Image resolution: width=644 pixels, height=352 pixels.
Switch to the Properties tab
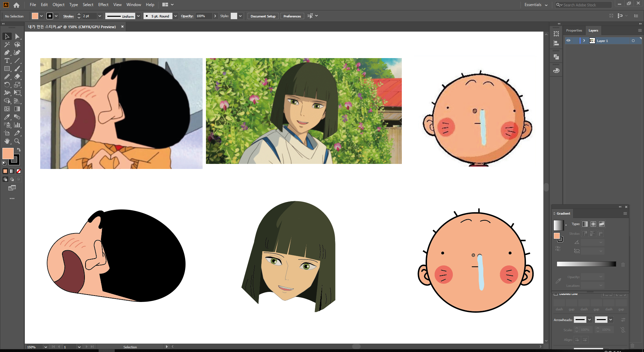pyautogui.click(x=574, y=31)
